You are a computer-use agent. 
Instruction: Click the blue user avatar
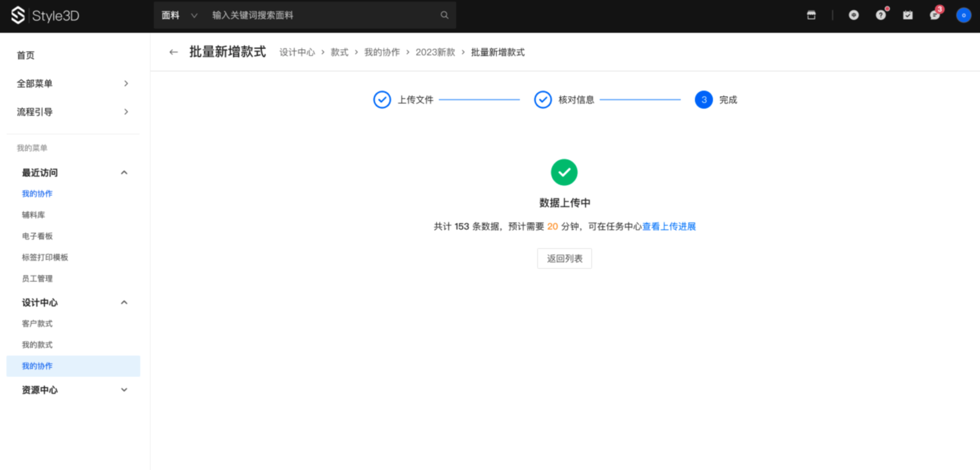point(963,15)
